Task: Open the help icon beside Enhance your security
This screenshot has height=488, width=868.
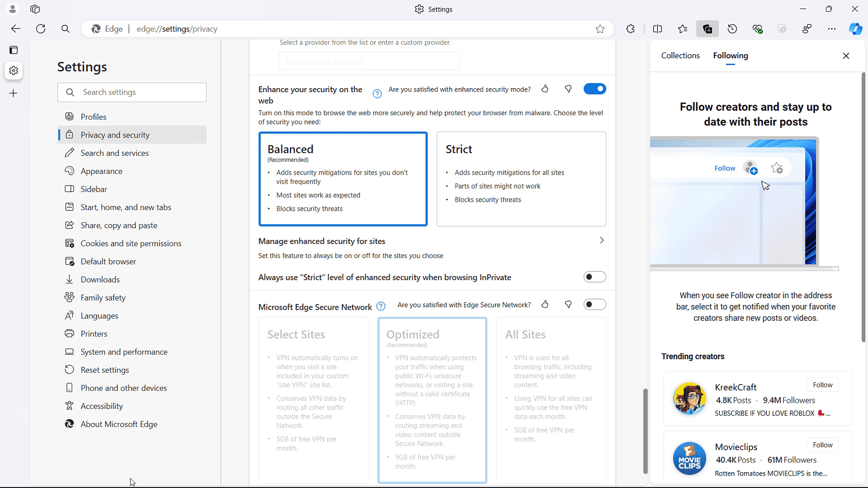Action: click(x=377, y=94)
